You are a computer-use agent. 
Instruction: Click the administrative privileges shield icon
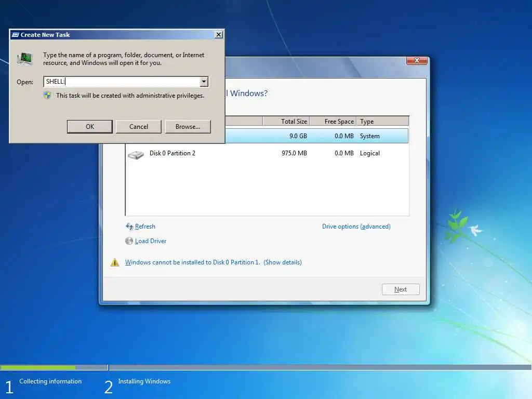coord(47,96)
